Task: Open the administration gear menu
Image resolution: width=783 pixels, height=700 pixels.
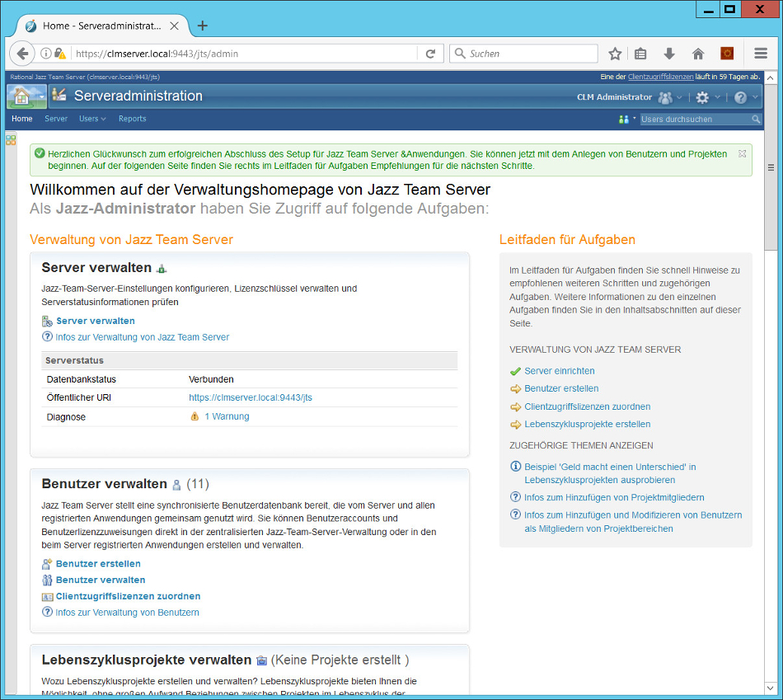Action: 702,97
